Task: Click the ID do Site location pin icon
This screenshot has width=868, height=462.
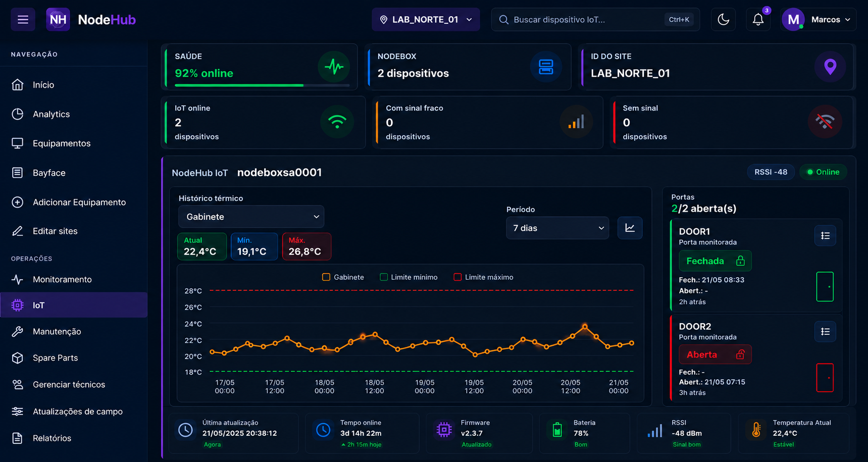Action: (830, 66)
